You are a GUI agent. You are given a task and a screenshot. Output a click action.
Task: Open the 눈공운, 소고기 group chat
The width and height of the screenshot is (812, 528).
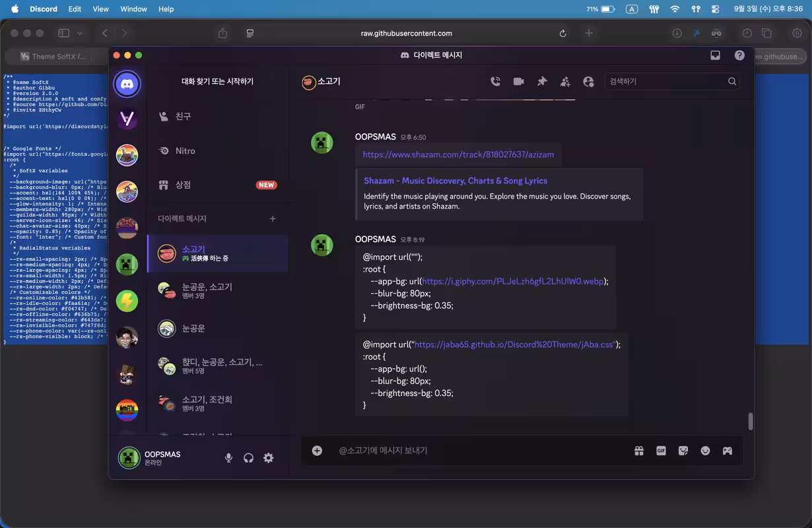coord(218,290)
